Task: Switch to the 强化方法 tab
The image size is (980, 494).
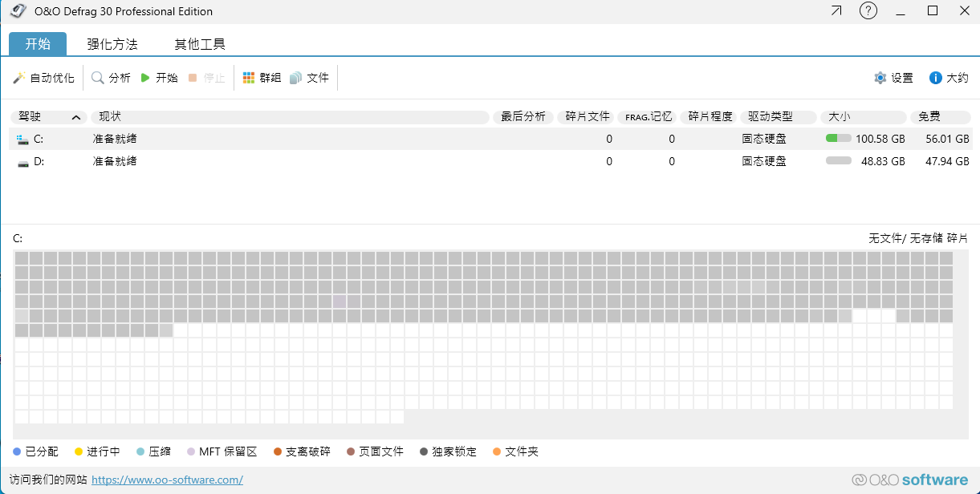Action: (112, 44)
